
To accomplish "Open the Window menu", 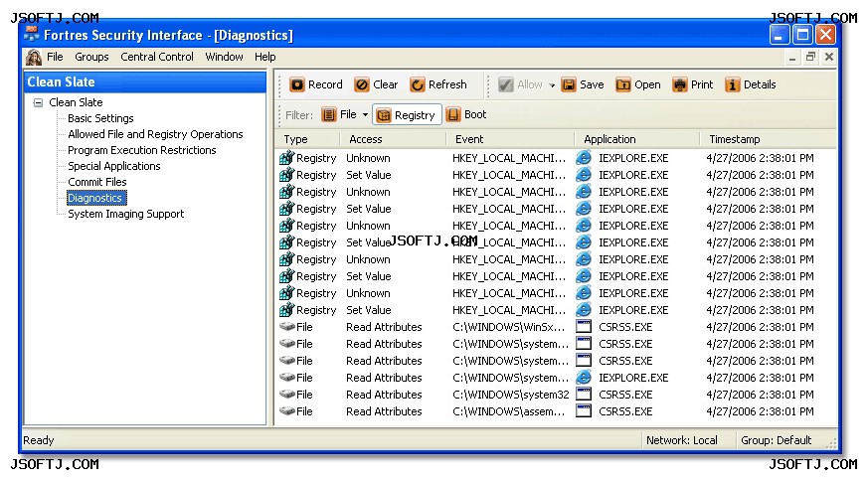I will point(224,57).
